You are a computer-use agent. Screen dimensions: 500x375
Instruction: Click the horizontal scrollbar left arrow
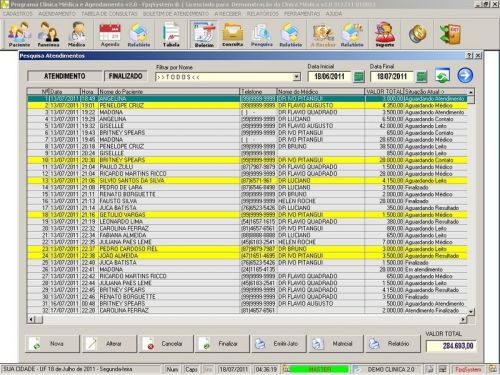(31, 319)
